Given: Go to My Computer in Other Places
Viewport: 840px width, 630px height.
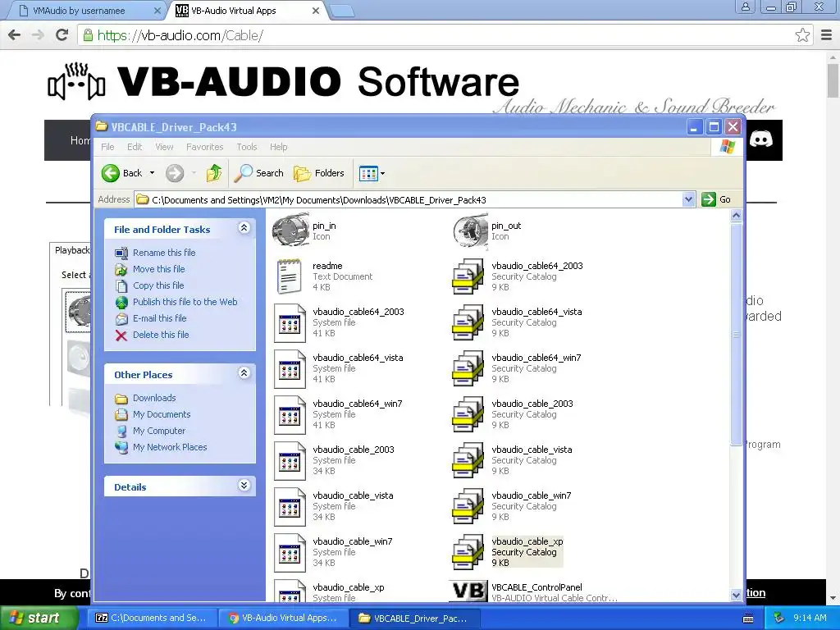Looking at the screenshot, I should pos(159,431).
